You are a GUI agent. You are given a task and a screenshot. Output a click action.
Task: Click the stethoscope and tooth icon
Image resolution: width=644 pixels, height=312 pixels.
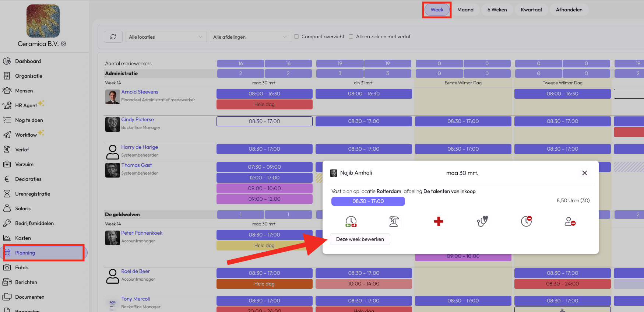(x=482, y=221)
